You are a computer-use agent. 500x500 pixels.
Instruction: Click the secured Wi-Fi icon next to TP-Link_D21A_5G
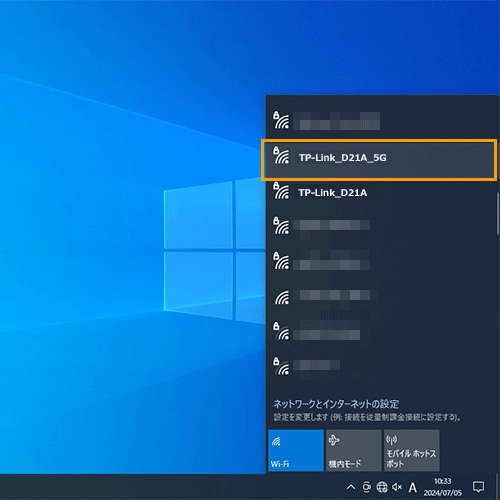pyautogui.click(x=281, y=155)
